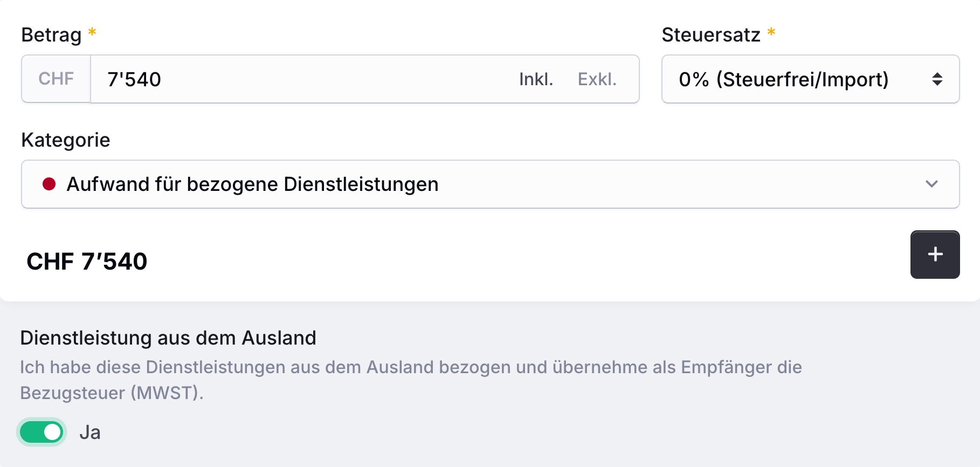Viewport: 980px width, 467px height.
Task: Click the CHF 7'540 total amount
Action: tap(87, 261)
